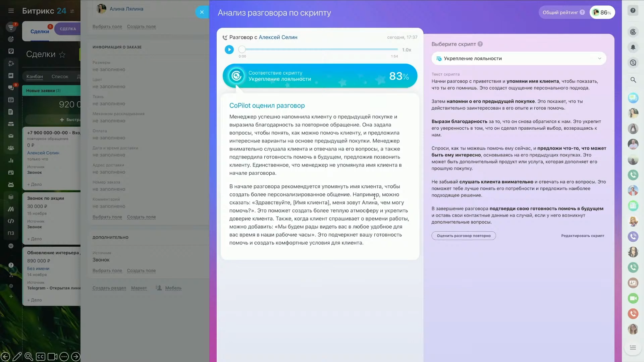Open Edit script link
The height and width of the screenshot is (362, 644).
583,236
